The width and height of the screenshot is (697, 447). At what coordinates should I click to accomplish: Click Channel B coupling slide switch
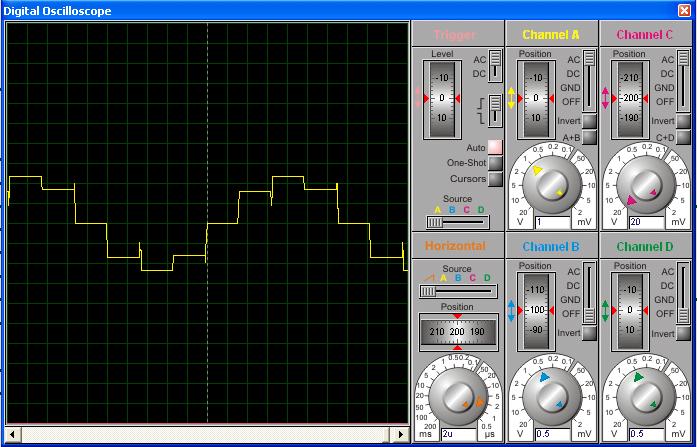point(589,293)
